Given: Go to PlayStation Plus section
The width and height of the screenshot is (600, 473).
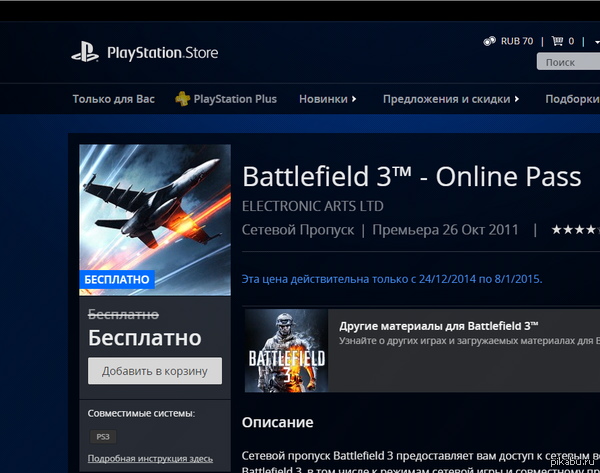Looking at the screenshot, I should pyautogui.click(x=235, y=99).
